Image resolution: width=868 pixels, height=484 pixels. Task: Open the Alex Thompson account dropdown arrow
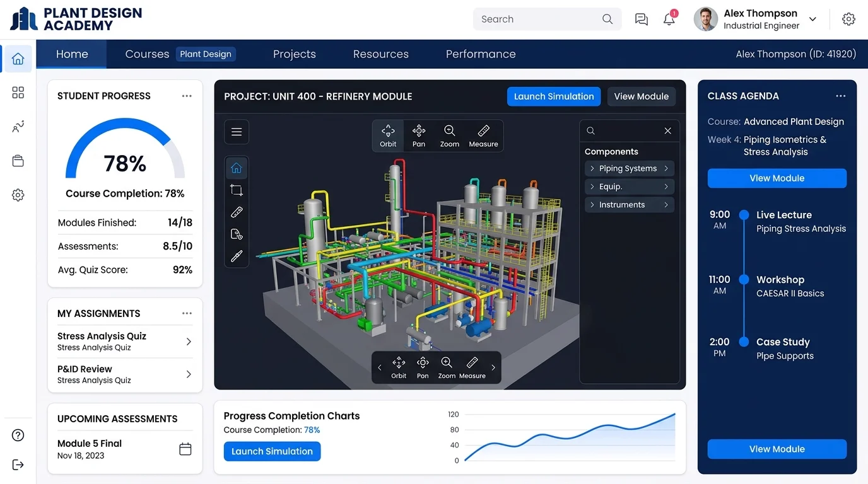pos(812,19)
